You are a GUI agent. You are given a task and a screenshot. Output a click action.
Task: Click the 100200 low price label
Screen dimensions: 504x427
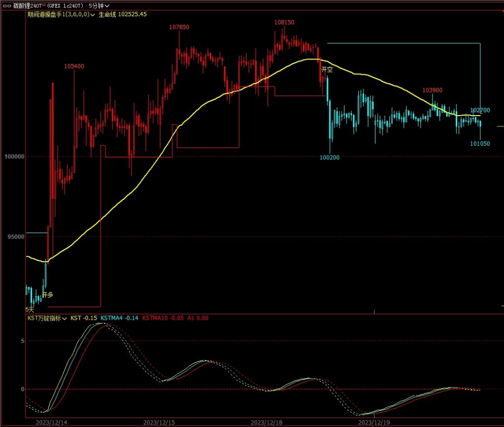pyautogui.click(x=329, y=157)
